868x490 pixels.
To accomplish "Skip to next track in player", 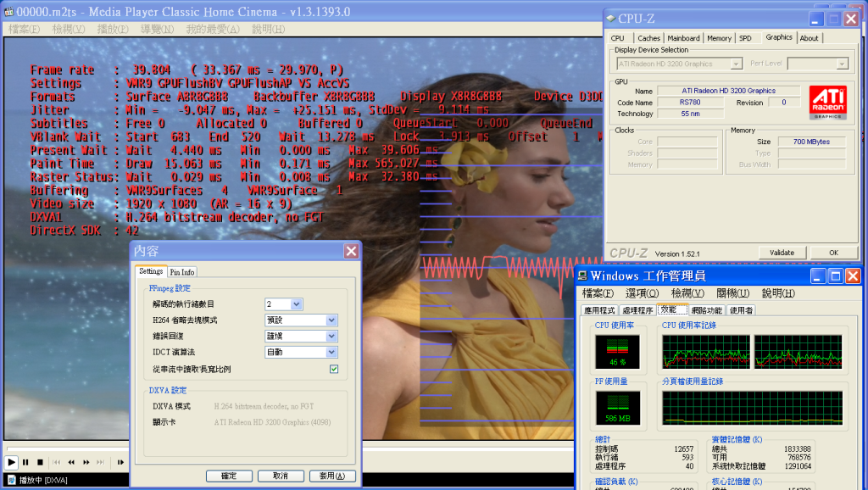I will (x=100, y=462).
